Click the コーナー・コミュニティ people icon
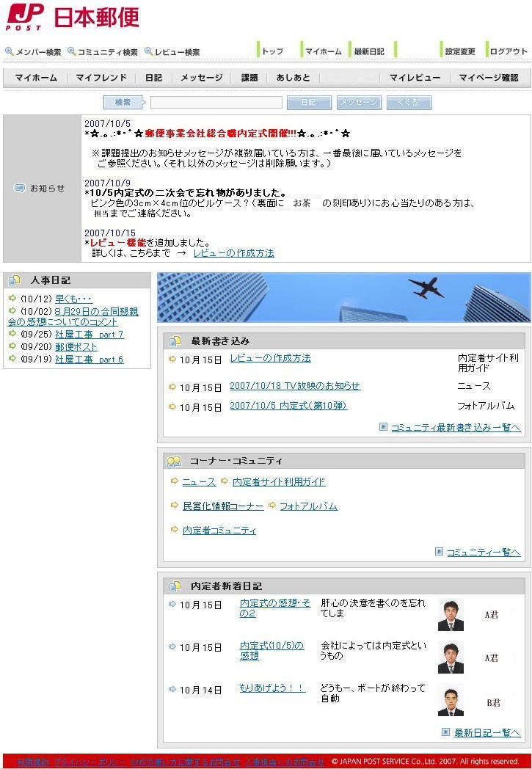The height and width of the screenshot is (769, 532). [x=174, y=461]
